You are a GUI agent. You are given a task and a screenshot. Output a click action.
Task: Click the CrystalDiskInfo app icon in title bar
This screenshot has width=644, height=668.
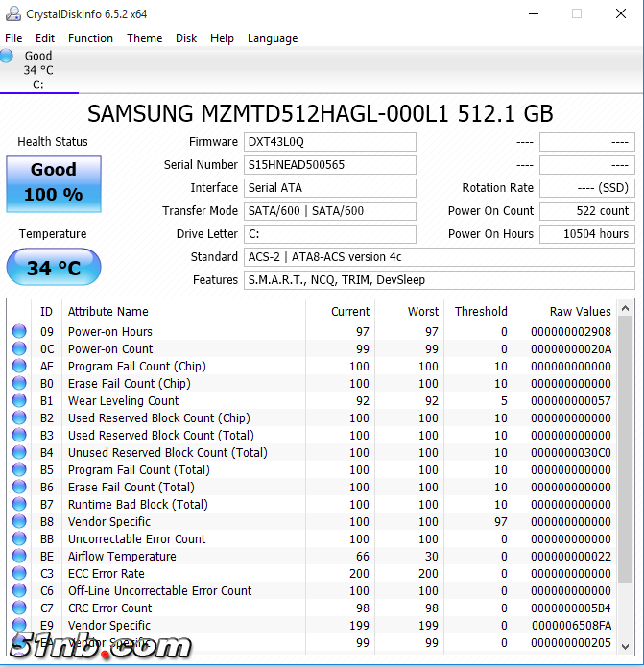tap(13, 13)
